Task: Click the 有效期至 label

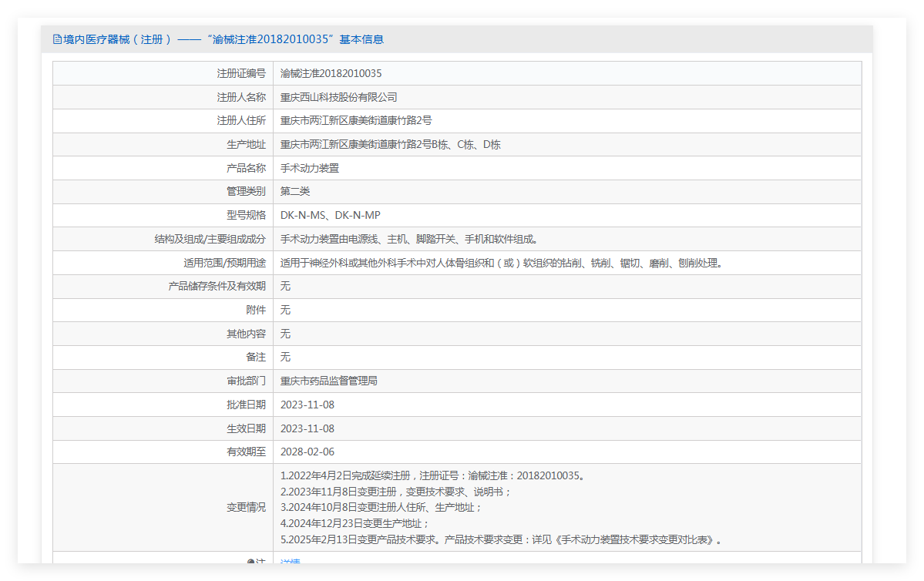Action: [x=247, y=452]
